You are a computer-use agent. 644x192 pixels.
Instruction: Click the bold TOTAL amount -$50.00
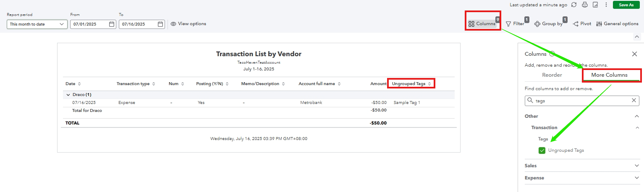pos(378,123)
